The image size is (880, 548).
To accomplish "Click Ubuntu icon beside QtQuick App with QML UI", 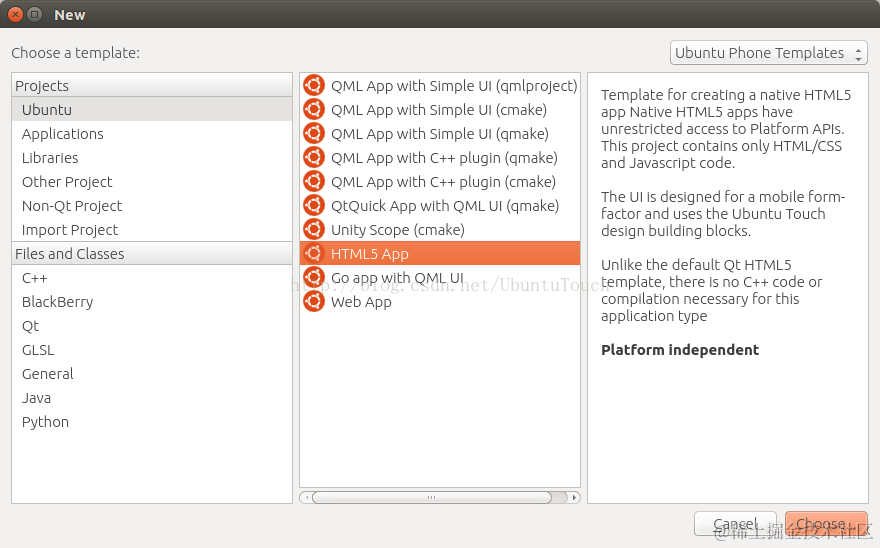I will pyautogui.click(x=314, y=206).
